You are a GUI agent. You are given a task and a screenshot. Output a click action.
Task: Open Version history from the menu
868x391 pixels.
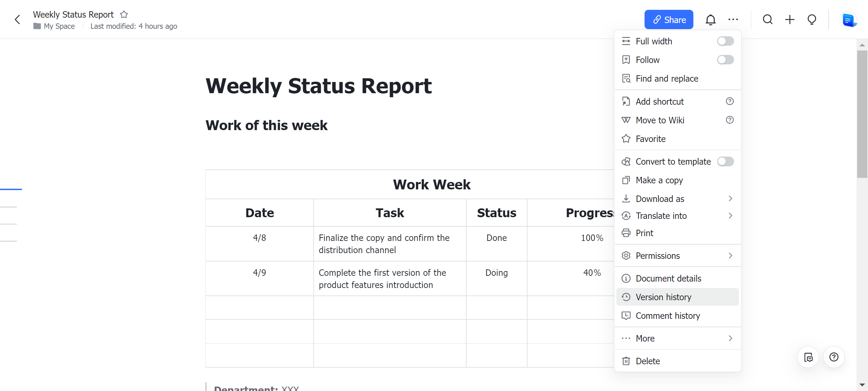coord(664,297)
